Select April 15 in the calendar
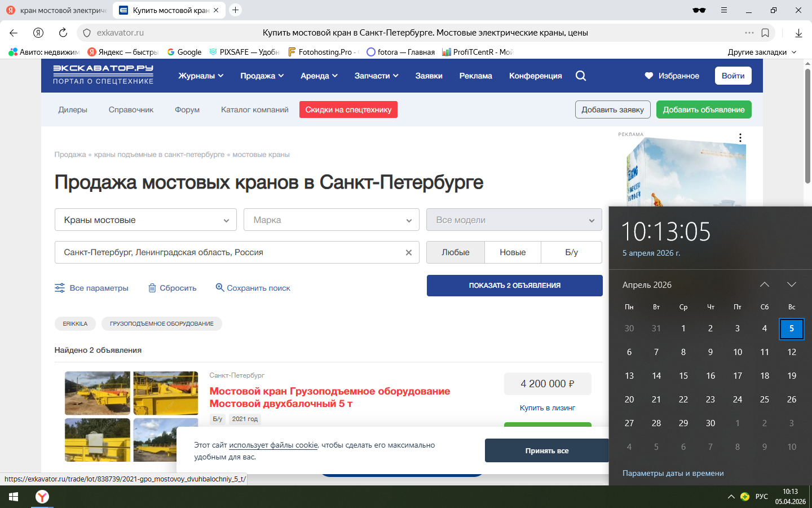The image size is (812, 508). (x=683, y=376)
